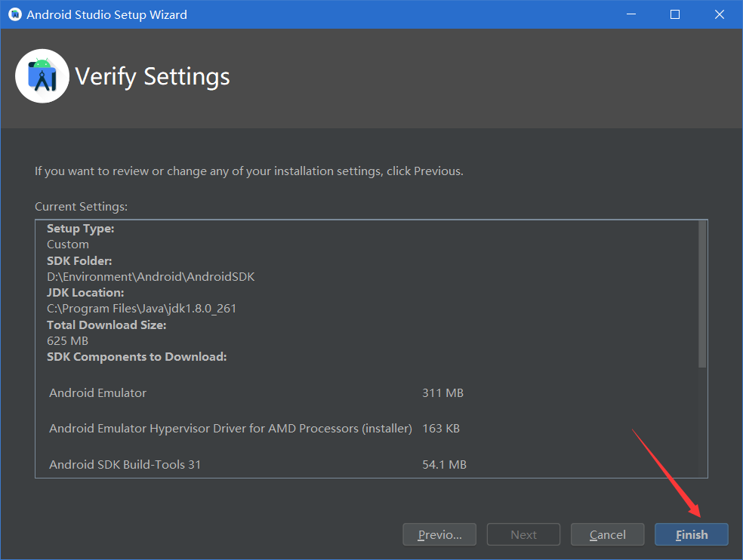The width and height of the screenshot is (743, 560).
Task: Click the "Setup Type:" label
Action: pos(81,229)
